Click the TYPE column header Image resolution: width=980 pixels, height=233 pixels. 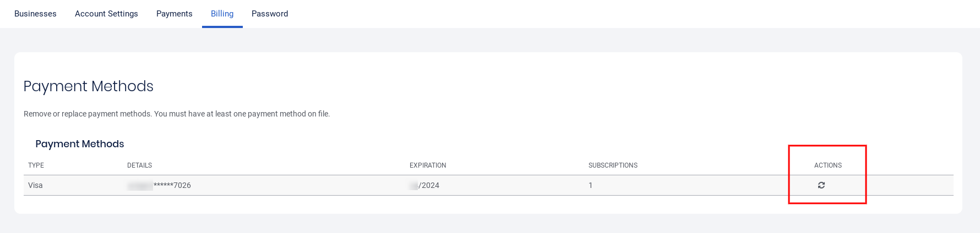coord(36,165)
